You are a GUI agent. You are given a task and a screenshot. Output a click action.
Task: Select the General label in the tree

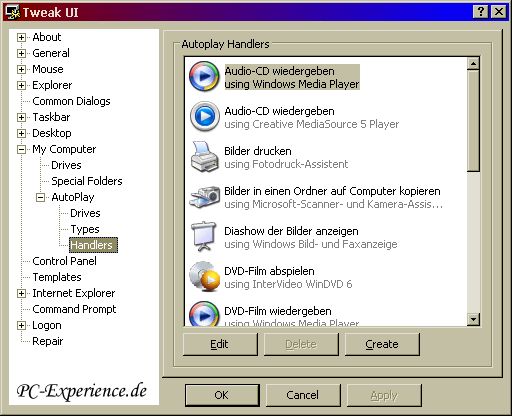click(51, 53)
